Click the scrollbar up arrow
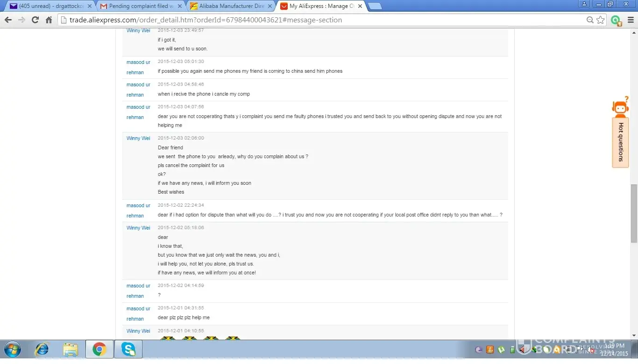The height and width of the screenshot is (364, 638). point(634,32)
